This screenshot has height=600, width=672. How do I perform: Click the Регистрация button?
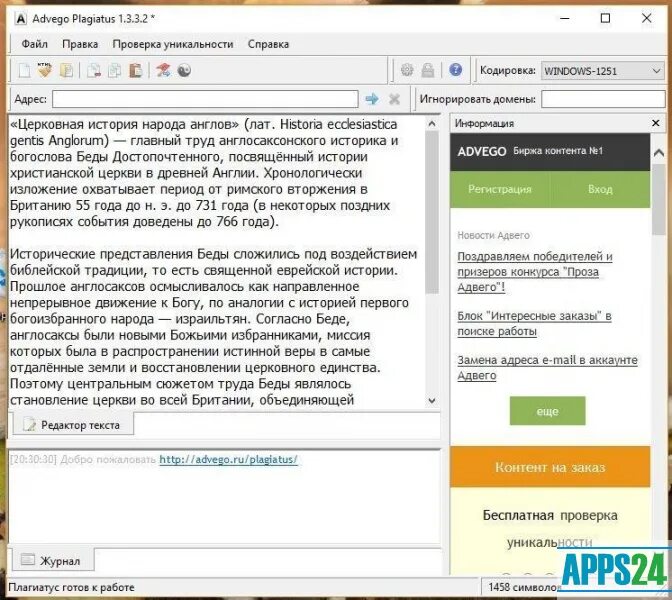coord(500,189)
